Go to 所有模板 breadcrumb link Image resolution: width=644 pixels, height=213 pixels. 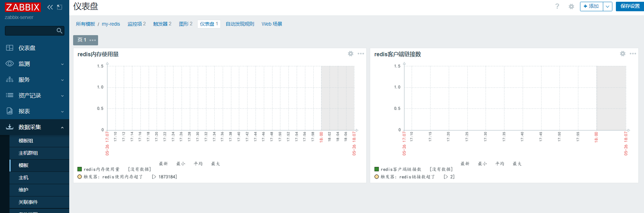[x=85, y=24]
